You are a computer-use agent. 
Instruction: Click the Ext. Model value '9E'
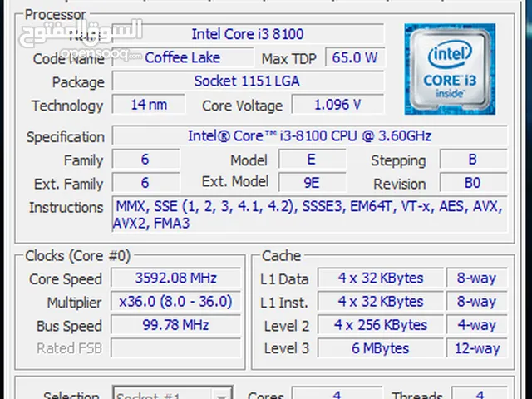(x=313, y=183)
